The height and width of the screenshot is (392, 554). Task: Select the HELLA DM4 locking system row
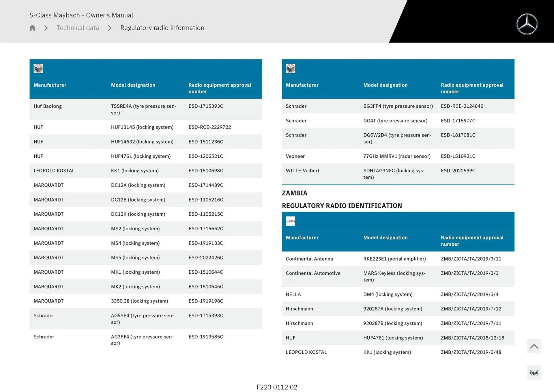(x=398, y=294)
